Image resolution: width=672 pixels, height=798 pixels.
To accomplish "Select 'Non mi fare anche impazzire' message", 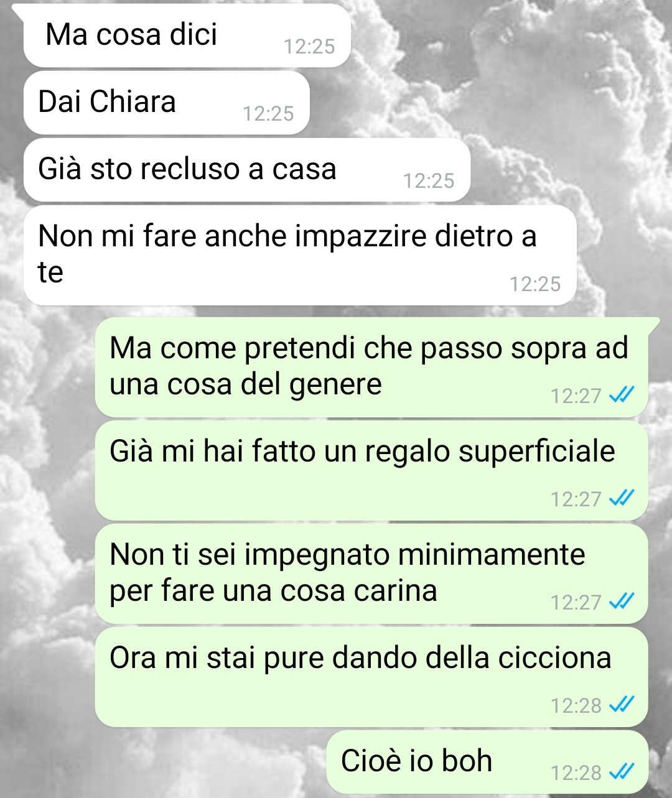I will [300, 255].
